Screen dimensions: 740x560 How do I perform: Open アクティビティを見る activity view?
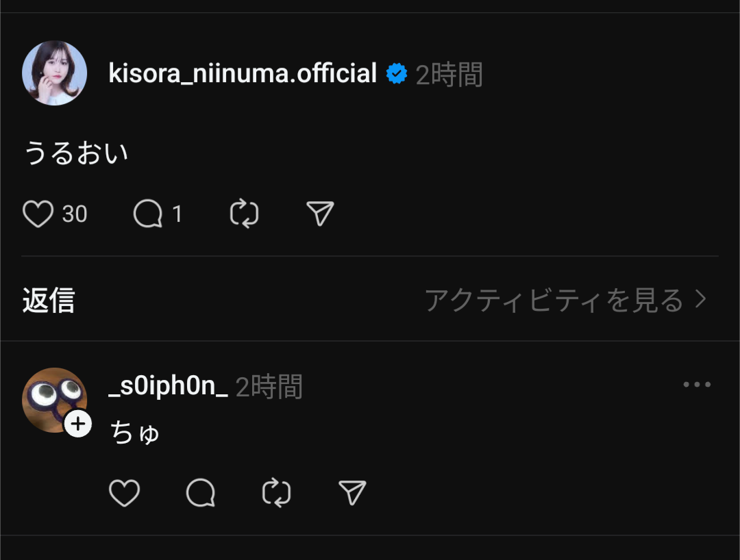(565, 300)
